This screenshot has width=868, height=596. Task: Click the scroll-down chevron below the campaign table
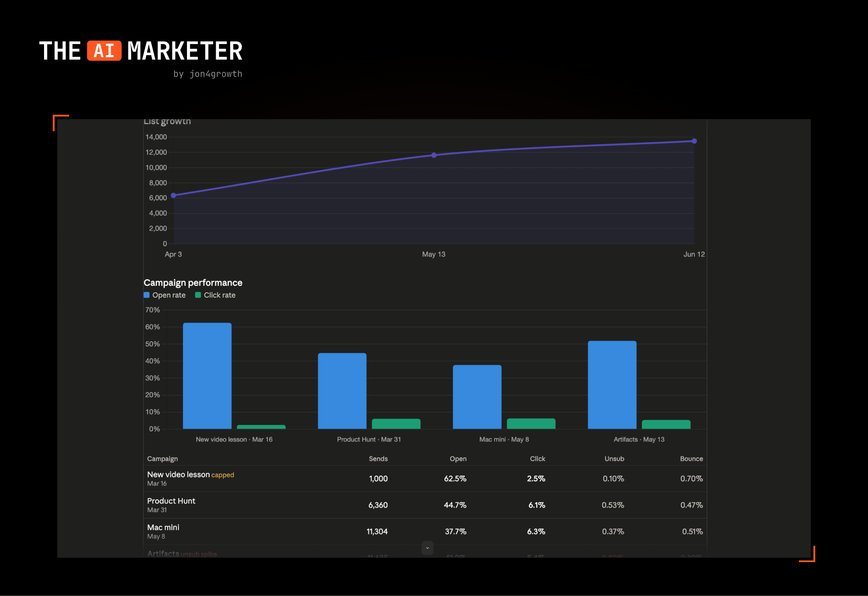click(x=427, y=548)
